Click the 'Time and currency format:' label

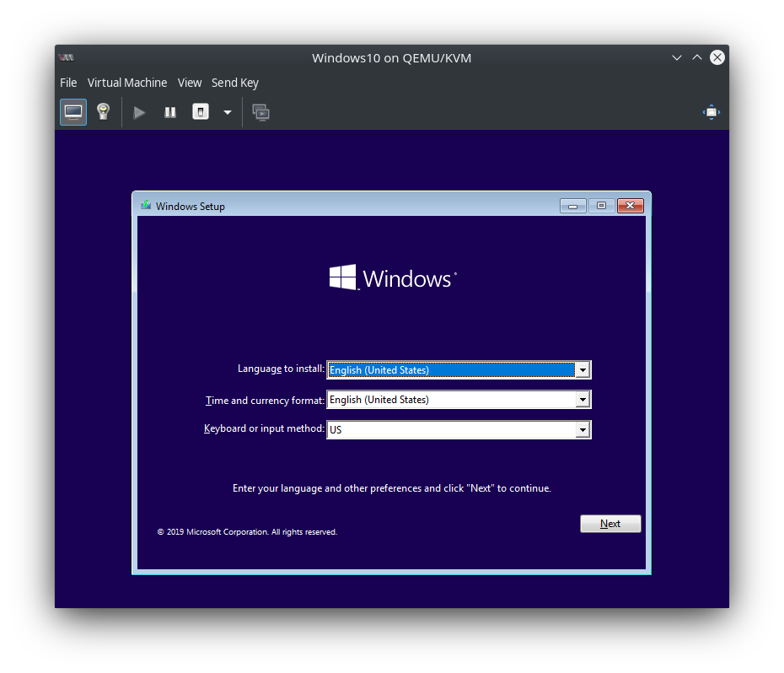click(x=265, y=401)
